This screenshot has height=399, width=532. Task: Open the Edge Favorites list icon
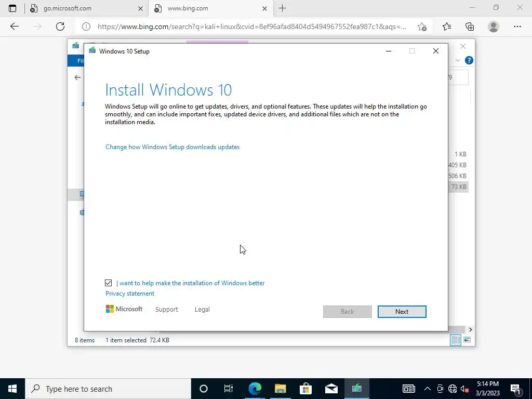[x=447, y=26]
